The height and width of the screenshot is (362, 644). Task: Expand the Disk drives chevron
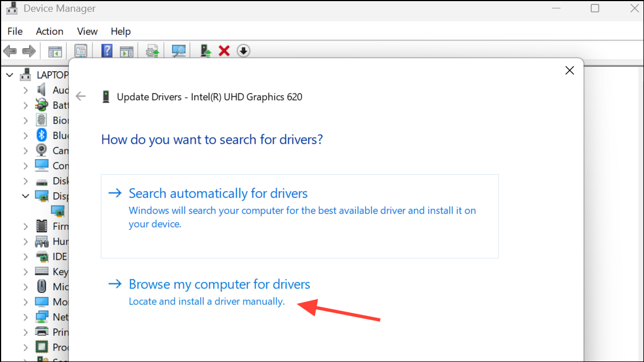25,181
